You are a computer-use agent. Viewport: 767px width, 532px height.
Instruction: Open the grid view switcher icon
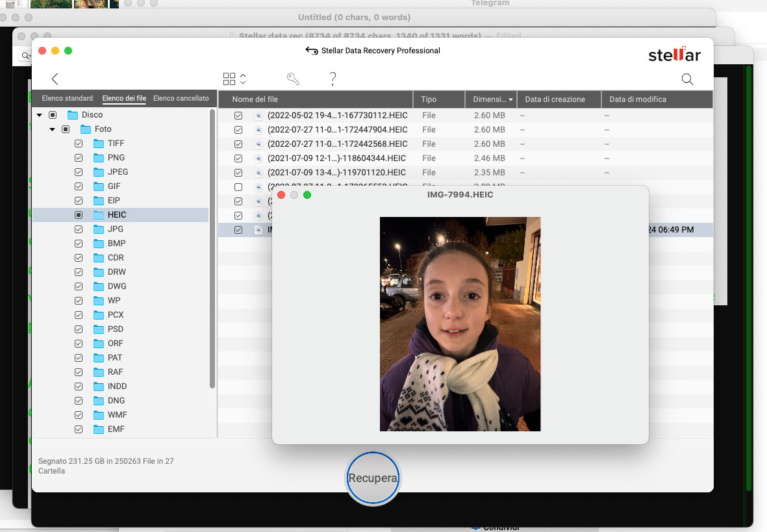[x=229, y=79]
